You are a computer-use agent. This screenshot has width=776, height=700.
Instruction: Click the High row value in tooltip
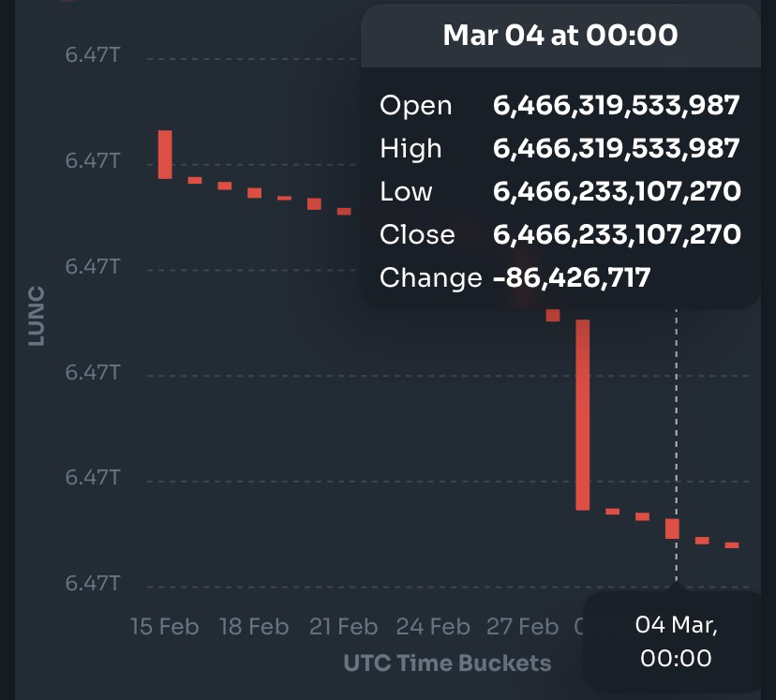pyautogui.click(x=616, y=148)
